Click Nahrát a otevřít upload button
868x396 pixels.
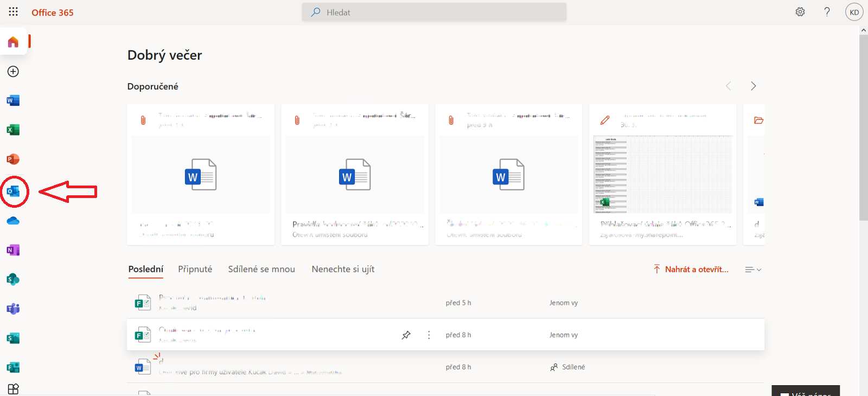[x=691, y=269]
